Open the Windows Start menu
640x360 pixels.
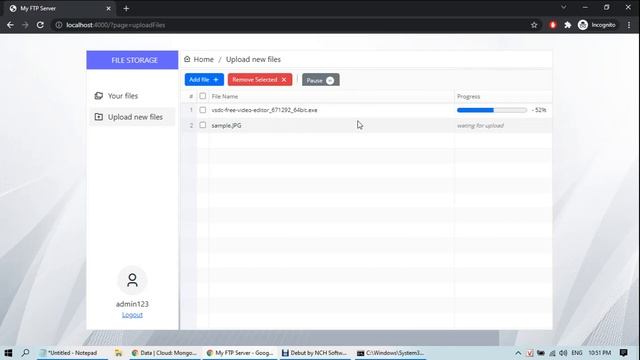point(8,353)
